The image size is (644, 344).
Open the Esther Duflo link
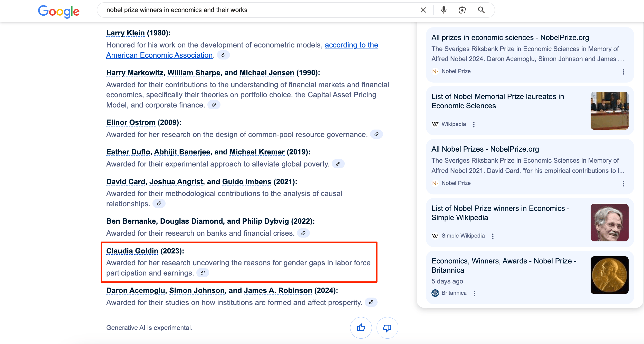tap(128, 152)
